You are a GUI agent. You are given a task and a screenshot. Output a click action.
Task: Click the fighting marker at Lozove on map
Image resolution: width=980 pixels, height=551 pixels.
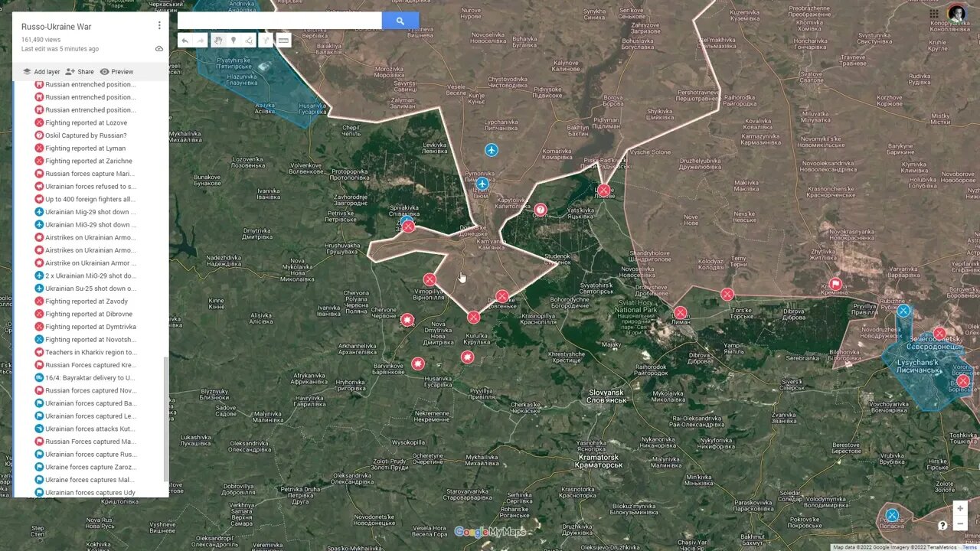coord(604,190)
